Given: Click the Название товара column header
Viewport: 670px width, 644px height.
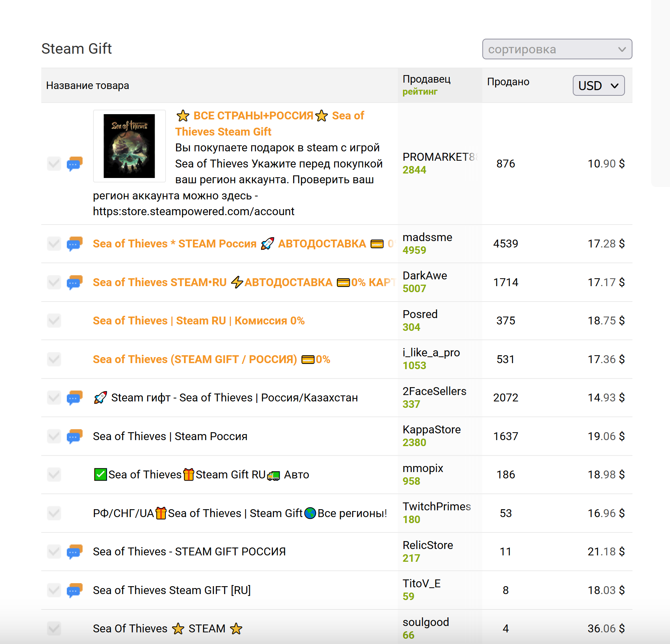Looking at the screenshot, I should tap(87, 86).
